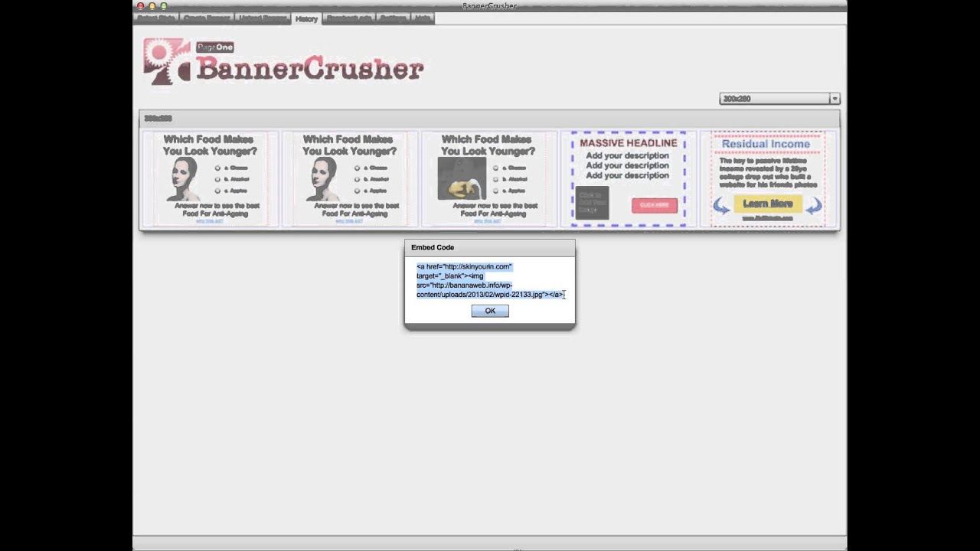Viewport: 980px width, 551px height.
Task: Open the 300x250 banner size dropdown
Action: (x=779, y=99)
